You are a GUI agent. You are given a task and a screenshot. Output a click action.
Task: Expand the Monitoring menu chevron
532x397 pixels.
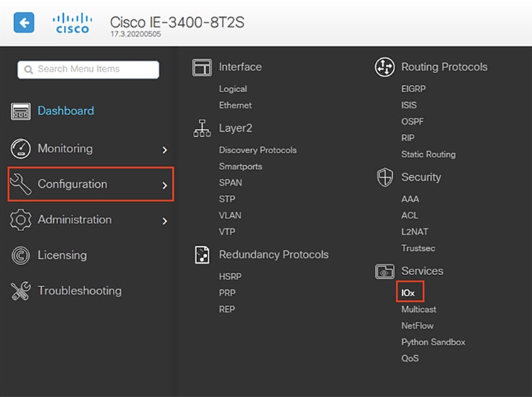click(x=165, y=150)
